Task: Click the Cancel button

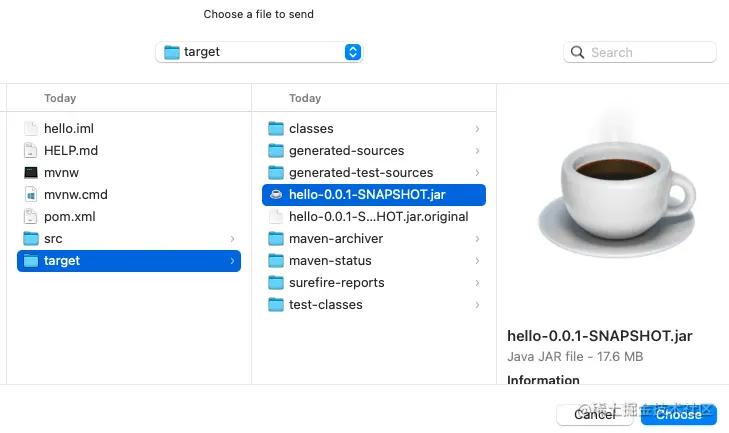Action: click(595, 414)
